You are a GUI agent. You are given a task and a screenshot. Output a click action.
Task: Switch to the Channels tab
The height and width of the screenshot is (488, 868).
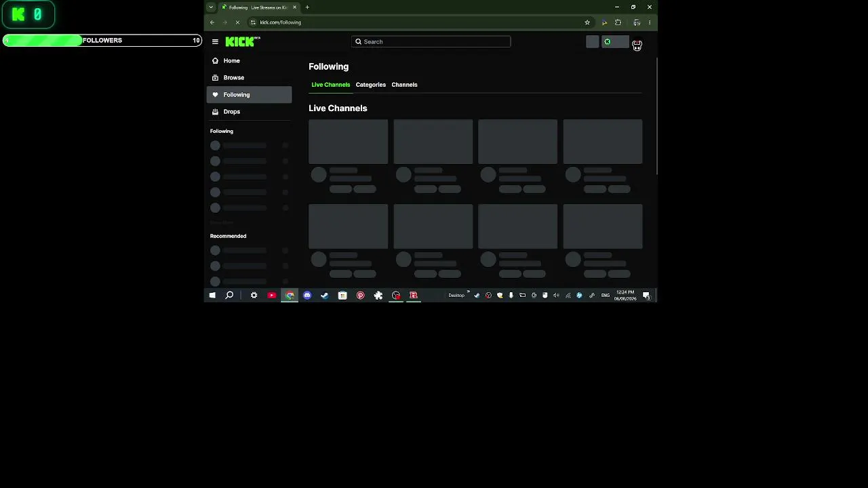click(404, 85)
